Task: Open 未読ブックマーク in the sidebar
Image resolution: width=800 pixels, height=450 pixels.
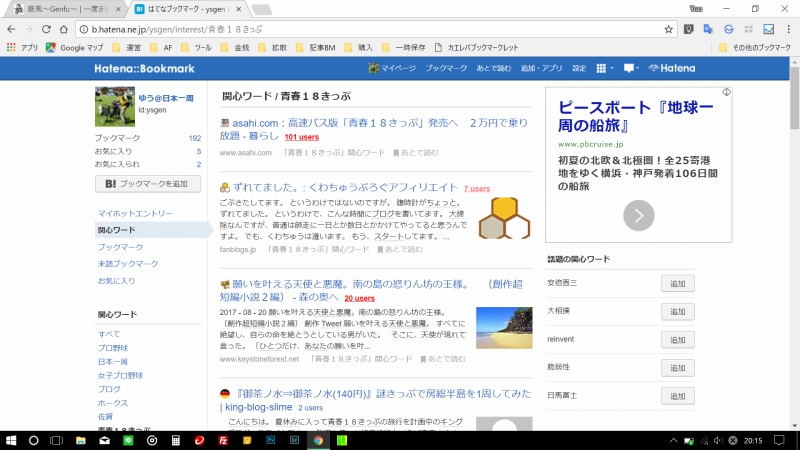Action: tap(128, 264)
